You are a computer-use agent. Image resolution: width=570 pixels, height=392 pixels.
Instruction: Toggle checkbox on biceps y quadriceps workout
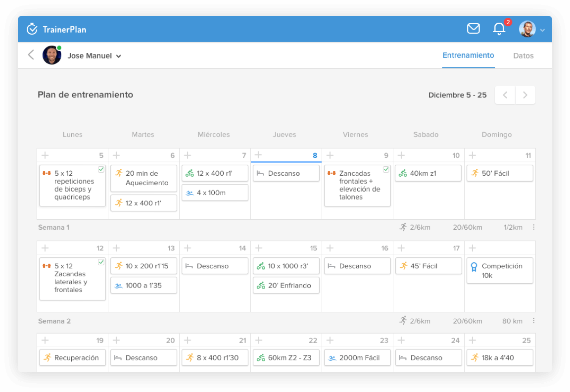101,169
